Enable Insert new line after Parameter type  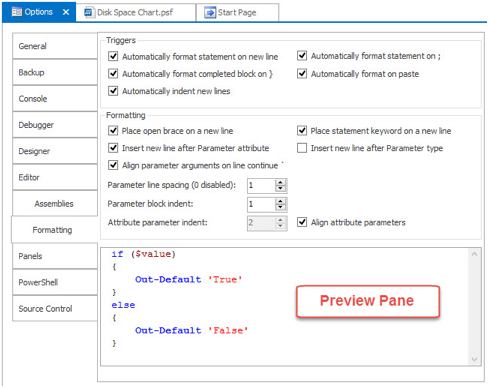click(x=302, y=148)
